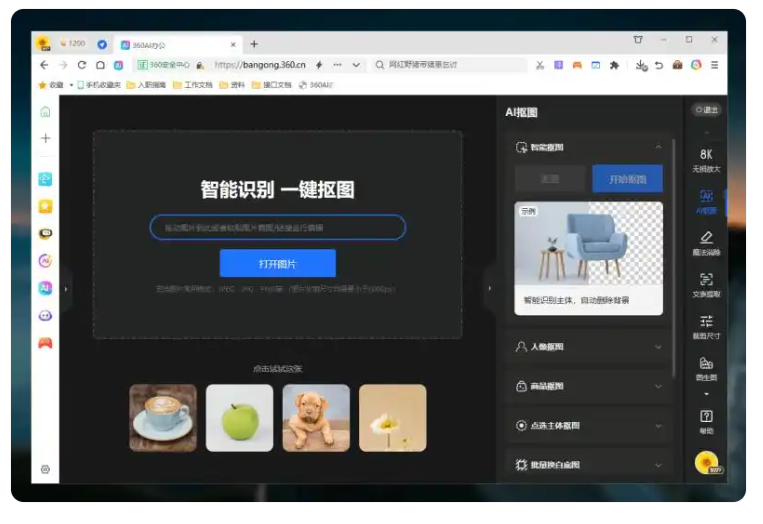Open the 手机收藏夹 bookmark

[x=99, y=85]
